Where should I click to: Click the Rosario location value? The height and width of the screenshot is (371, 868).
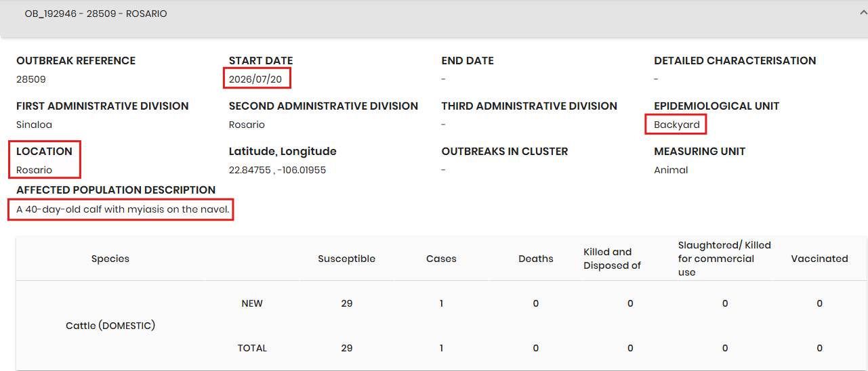click(x=35, y=170)
